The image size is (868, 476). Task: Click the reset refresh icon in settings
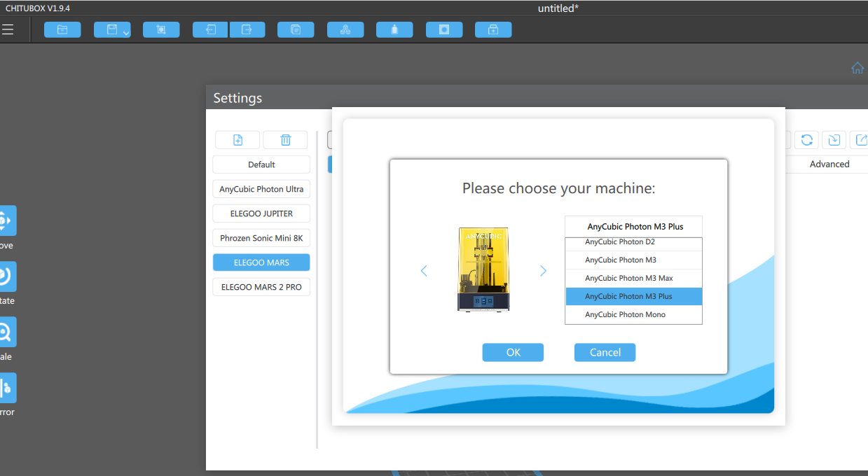(x=806, y=140)
